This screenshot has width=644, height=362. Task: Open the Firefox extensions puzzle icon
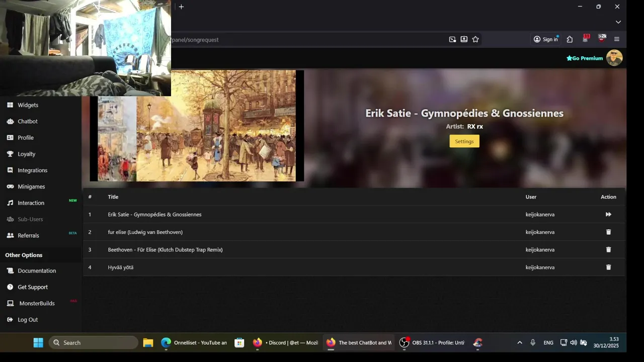[x=570, y=39]
